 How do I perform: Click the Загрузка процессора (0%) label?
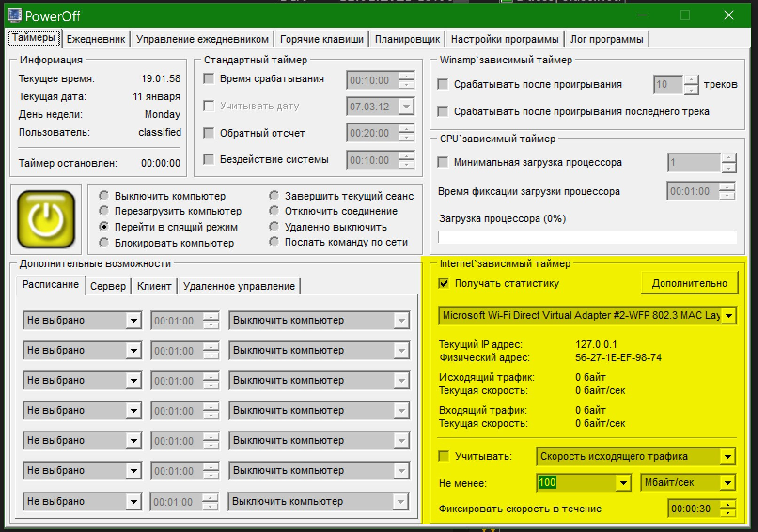pos(502,219)
